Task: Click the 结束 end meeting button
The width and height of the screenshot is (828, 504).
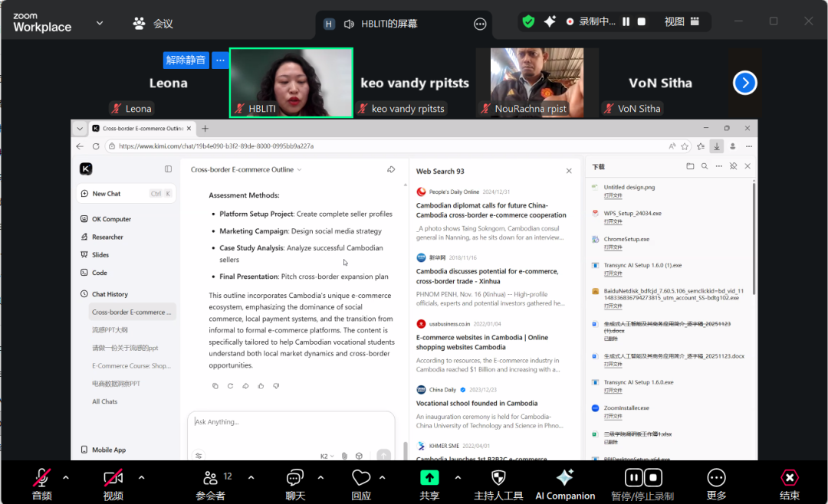Action: [789, 478]
